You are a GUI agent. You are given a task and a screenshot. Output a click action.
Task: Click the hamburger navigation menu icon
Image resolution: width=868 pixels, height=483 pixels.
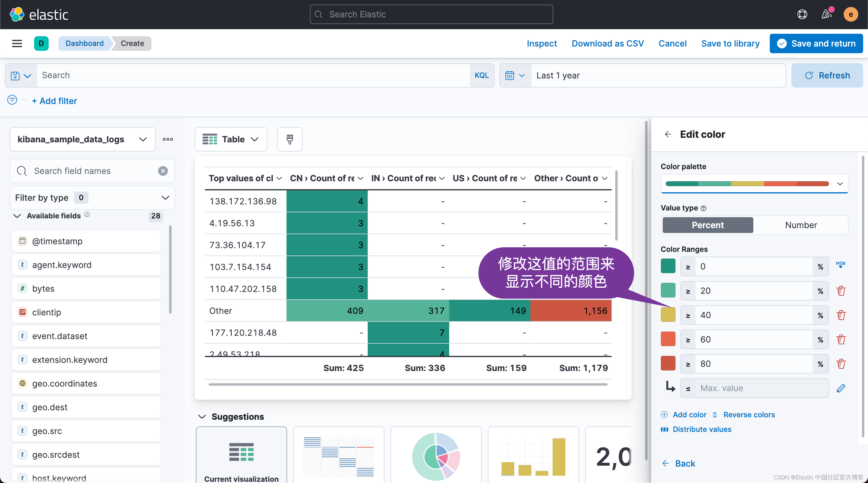[x=17, y=43]
